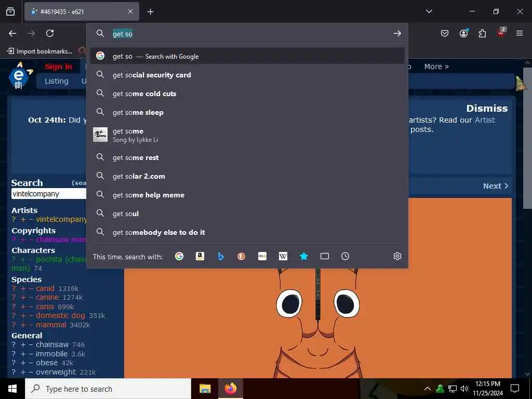Click the Sign in link
Screen dimensions: 532x399
click(x=58, y=66)
